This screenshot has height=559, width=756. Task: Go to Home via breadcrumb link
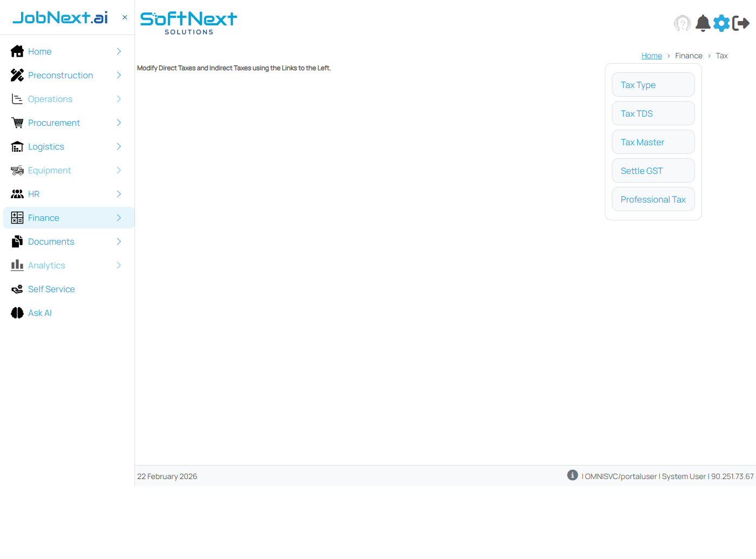pos(651,56)
